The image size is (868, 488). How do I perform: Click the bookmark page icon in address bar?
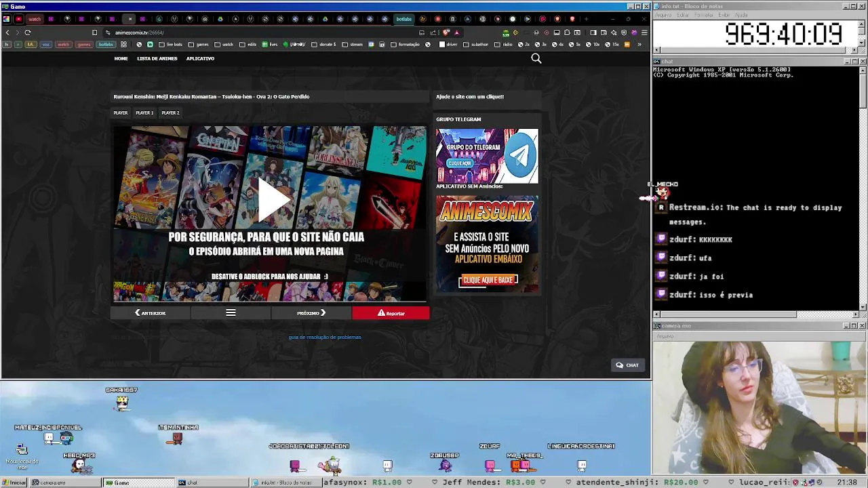click(94, 33)
